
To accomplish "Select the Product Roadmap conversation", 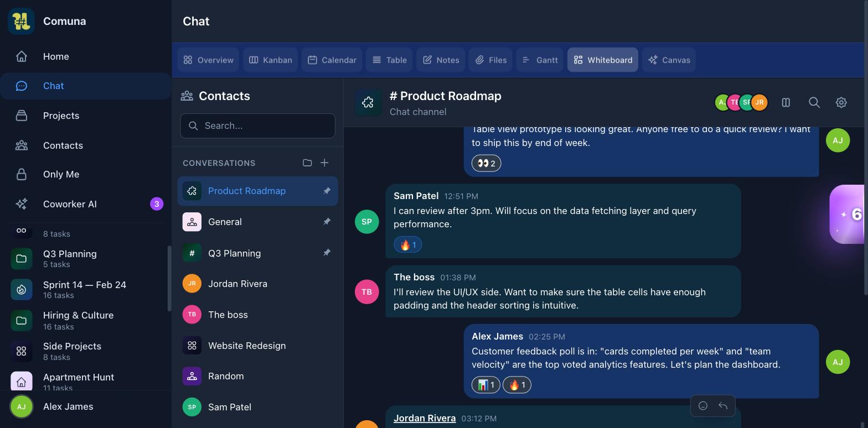I will (257, 191).
